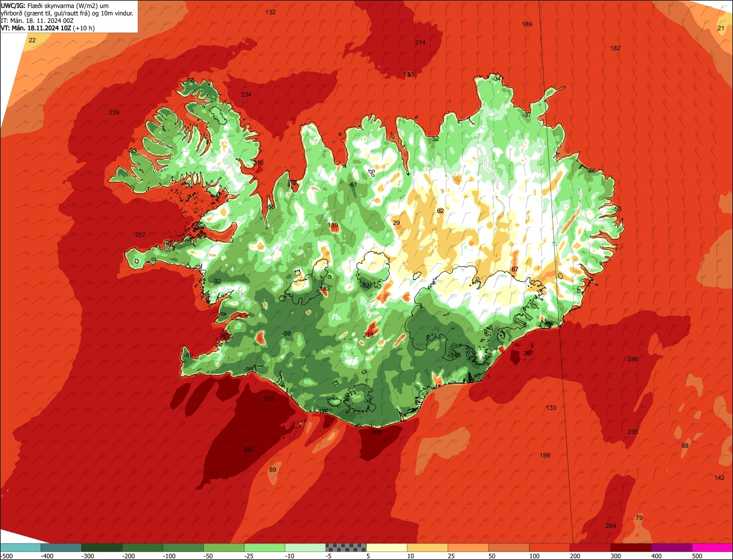
Task: Click the yellow-orange swatch between 10 and 25
Action: click(x=427, y=547)
